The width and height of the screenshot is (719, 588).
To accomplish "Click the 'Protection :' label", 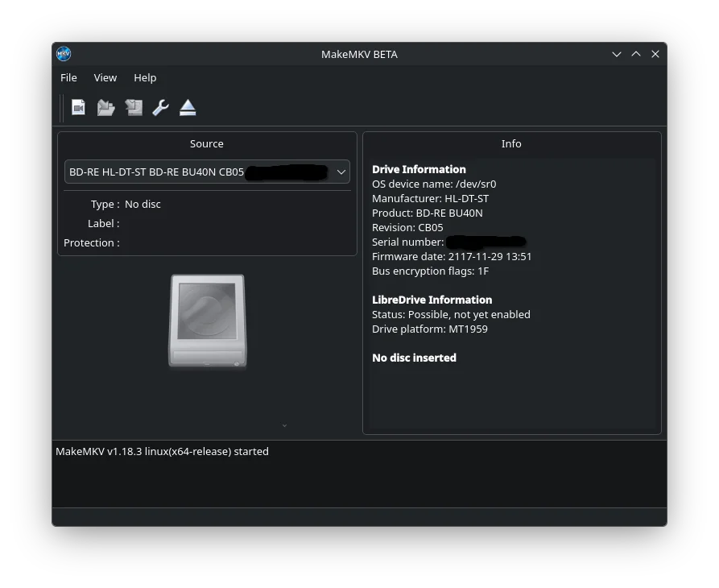I will pyautogui.click(x=91, y=243).
